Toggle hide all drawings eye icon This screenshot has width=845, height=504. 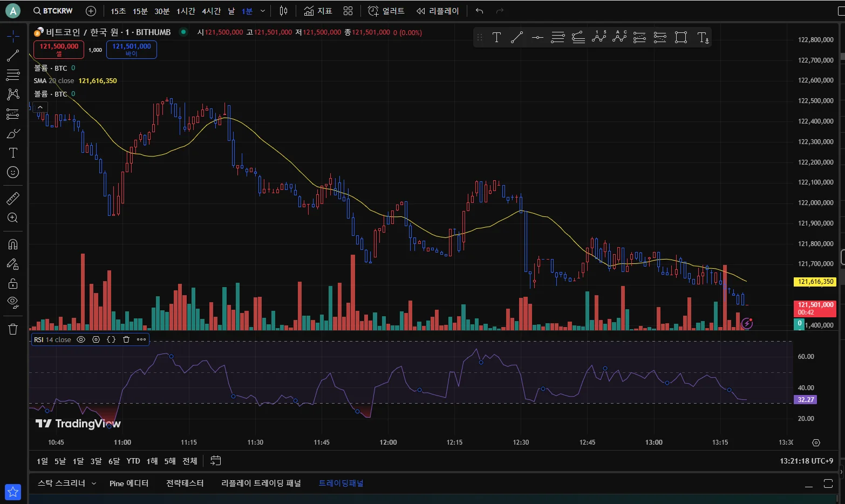click(13, 302)
